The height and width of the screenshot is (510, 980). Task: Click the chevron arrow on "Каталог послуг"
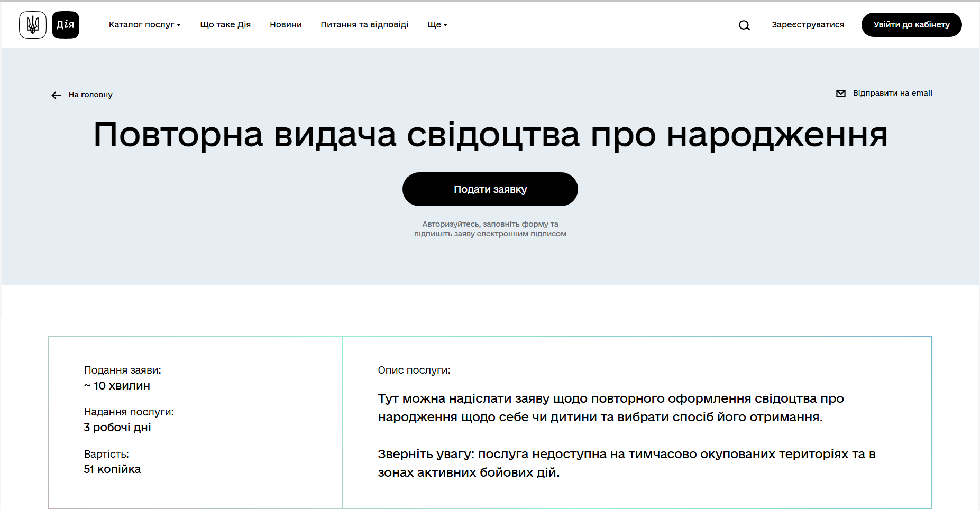pos(179,25)
